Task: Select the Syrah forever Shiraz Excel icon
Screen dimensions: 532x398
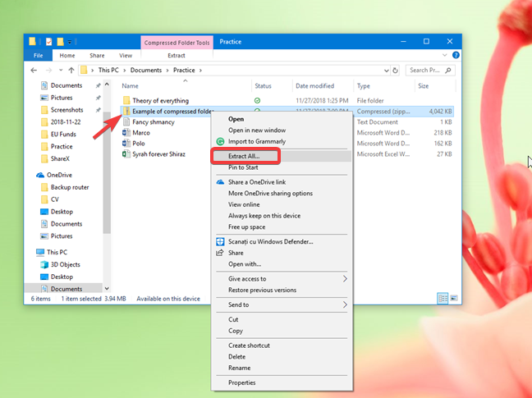Action: (x=126, y=153)
